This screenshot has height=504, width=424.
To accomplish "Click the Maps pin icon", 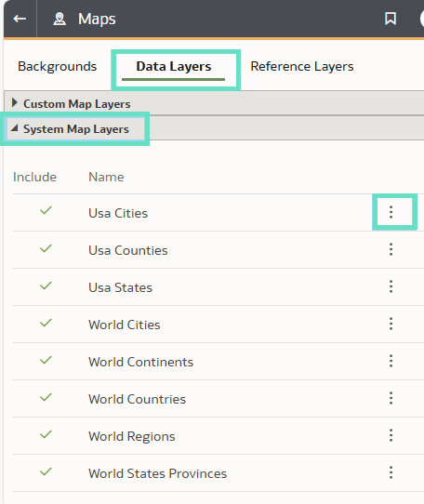I will pyautogui.click(x=60, y=19).
